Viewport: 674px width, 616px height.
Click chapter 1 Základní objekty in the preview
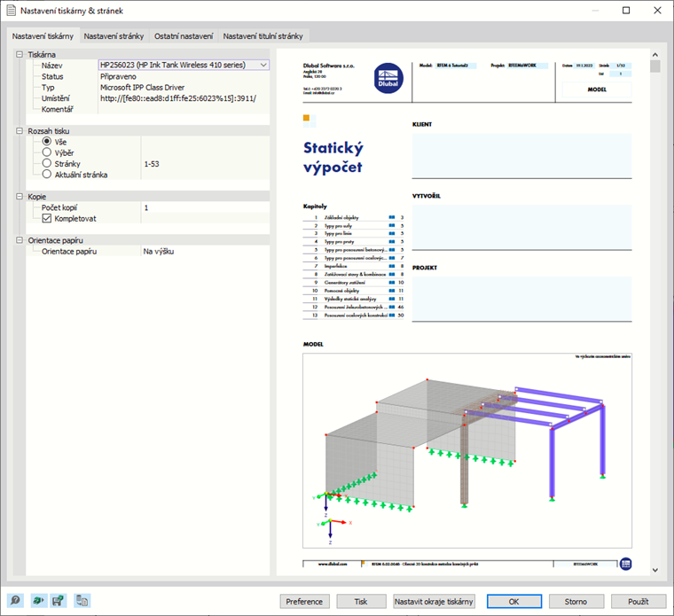click(353, 217)
